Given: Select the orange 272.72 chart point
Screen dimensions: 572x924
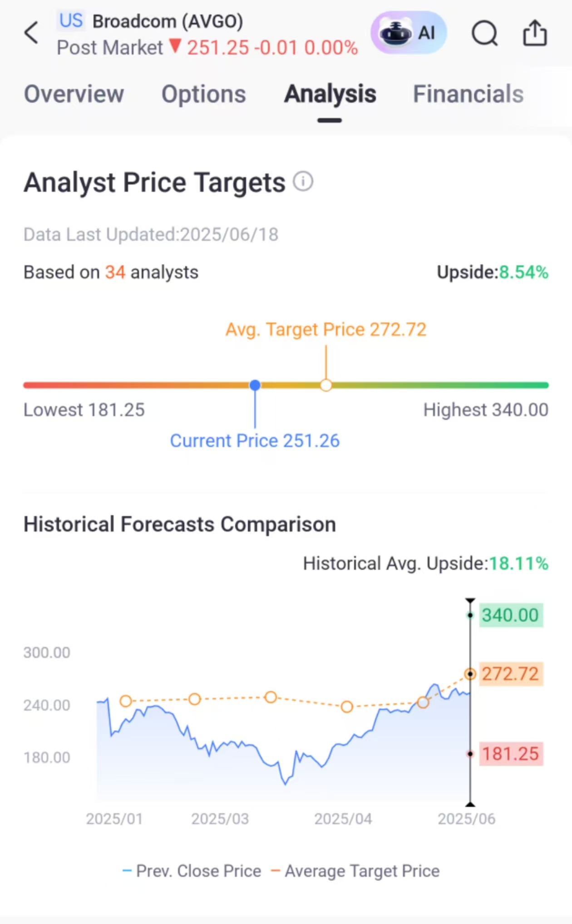Looking at the screenshot, I should [x=470, y=674].
